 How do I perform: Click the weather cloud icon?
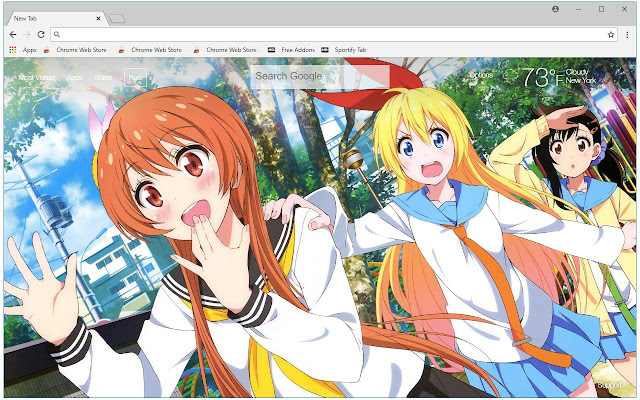511,76
